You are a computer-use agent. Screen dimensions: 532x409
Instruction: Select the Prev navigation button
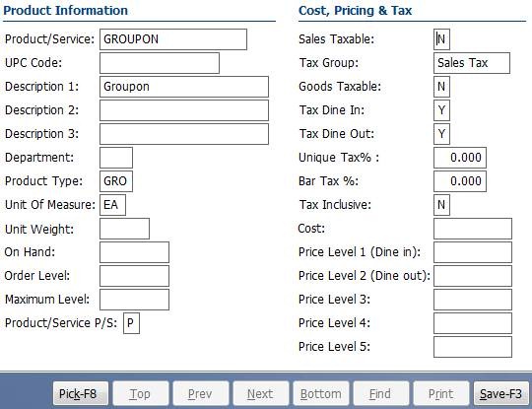(x=201, y=393)
